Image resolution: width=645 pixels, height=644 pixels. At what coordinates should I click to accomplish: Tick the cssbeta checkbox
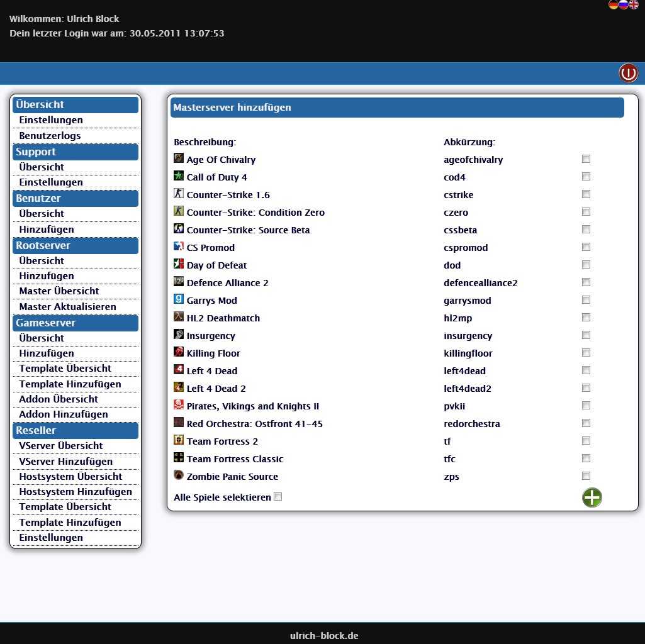[x=586, y=229]
